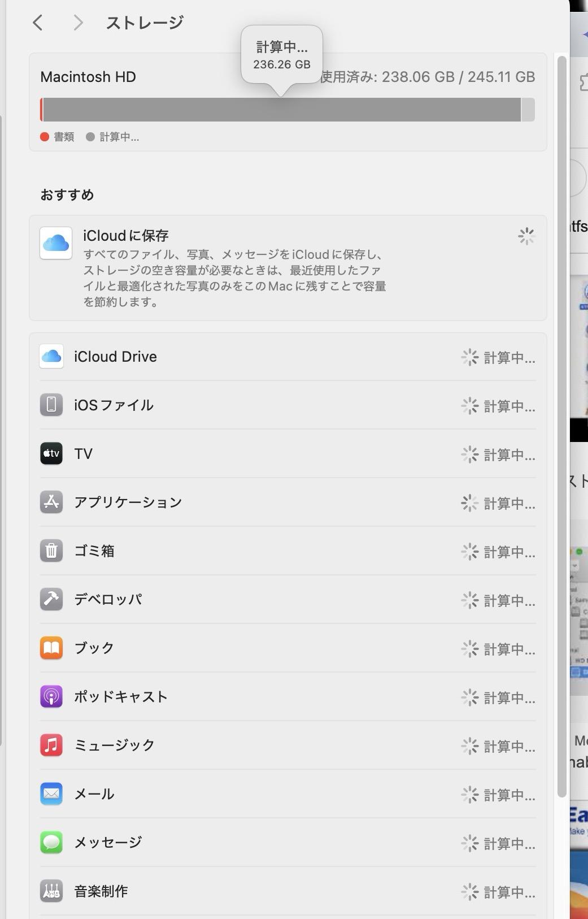Click the spinner beside iCloudに保存
The width and height of the screenshot is (588, 919).
point(526,236)
